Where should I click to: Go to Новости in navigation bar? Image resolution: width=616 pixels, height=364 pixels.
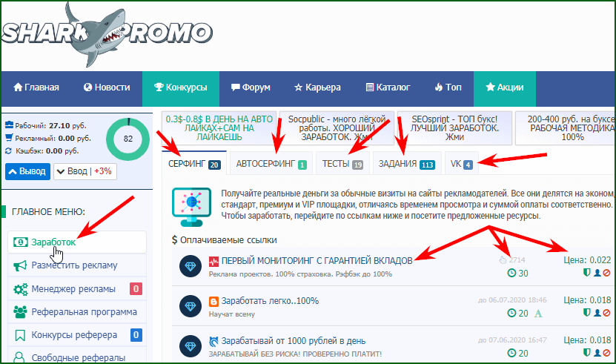tap(107, 87)
